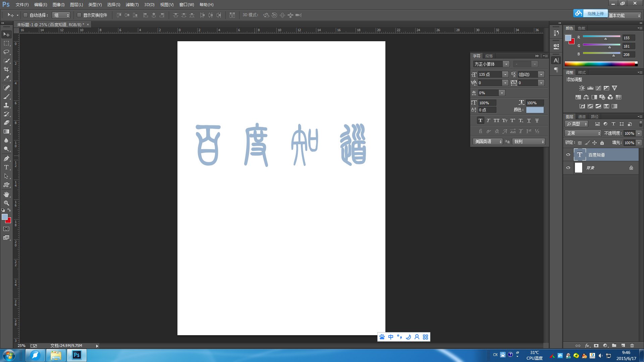Open the Filter (滤镜) menu

tap(132, 5)
